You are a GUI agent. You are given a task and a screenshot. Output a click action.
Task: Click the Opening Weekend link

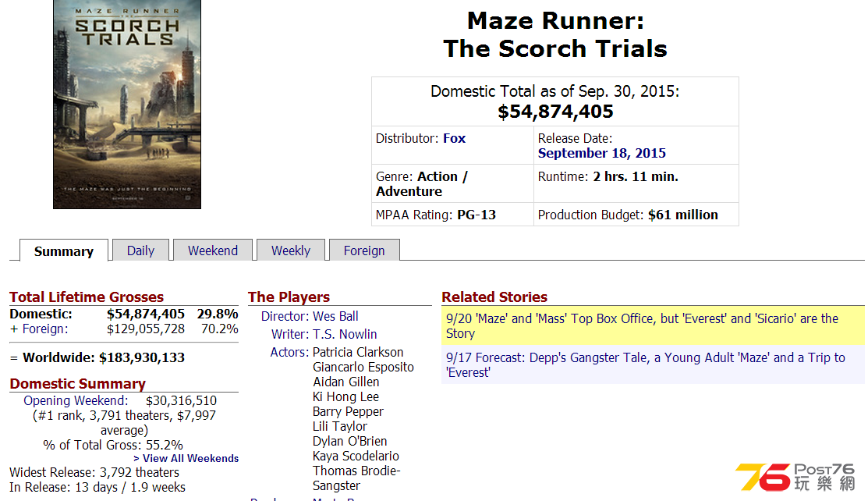(x=76, y=400)
